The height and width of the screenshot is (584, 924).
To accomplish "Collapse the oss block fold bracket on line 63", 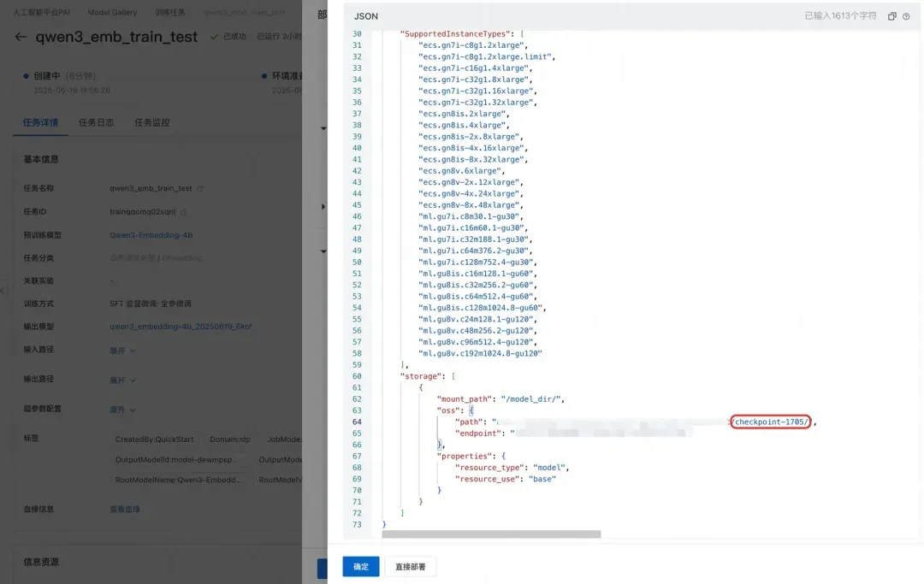I will point(471,410).
